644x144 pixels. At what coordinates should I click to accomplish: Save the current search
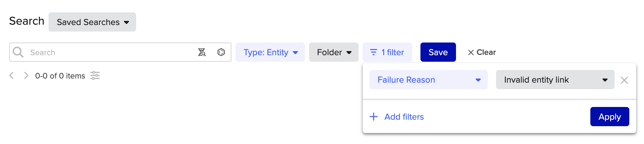pos(438,52)
